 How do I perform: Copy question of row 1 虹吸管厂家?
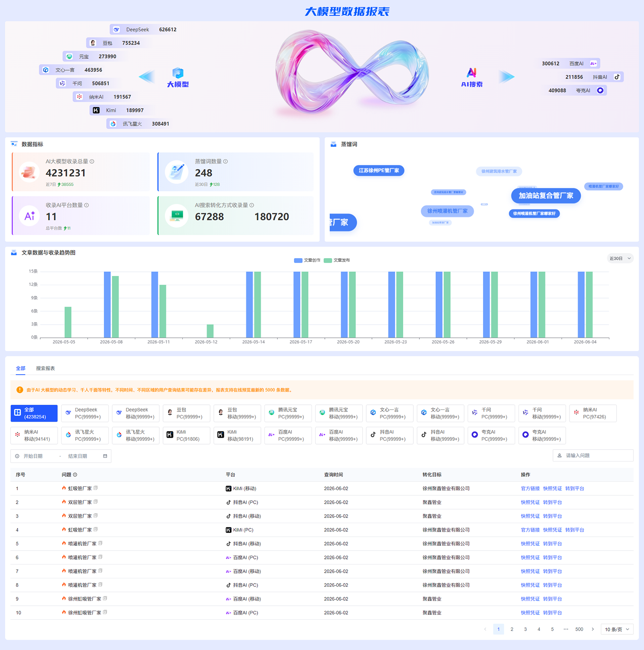pyautogui.click(x=96, y=488)
